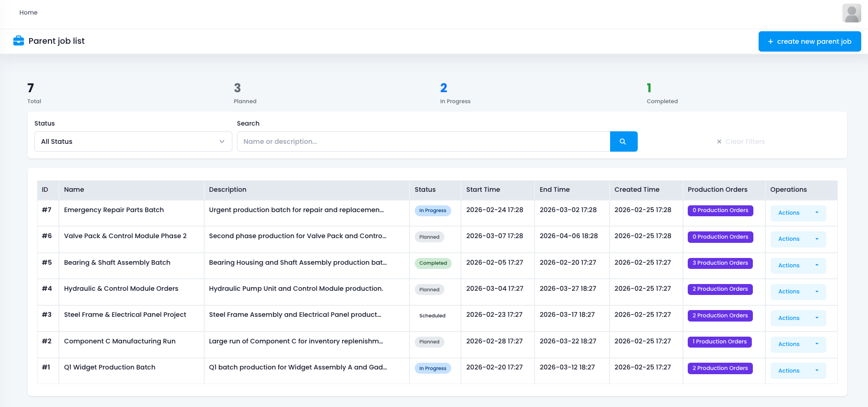Image resolution: width=868 pixels, height=407 pixels.
Task: Click 3 Production Orders badge for job #5
Action: [720, 263]
